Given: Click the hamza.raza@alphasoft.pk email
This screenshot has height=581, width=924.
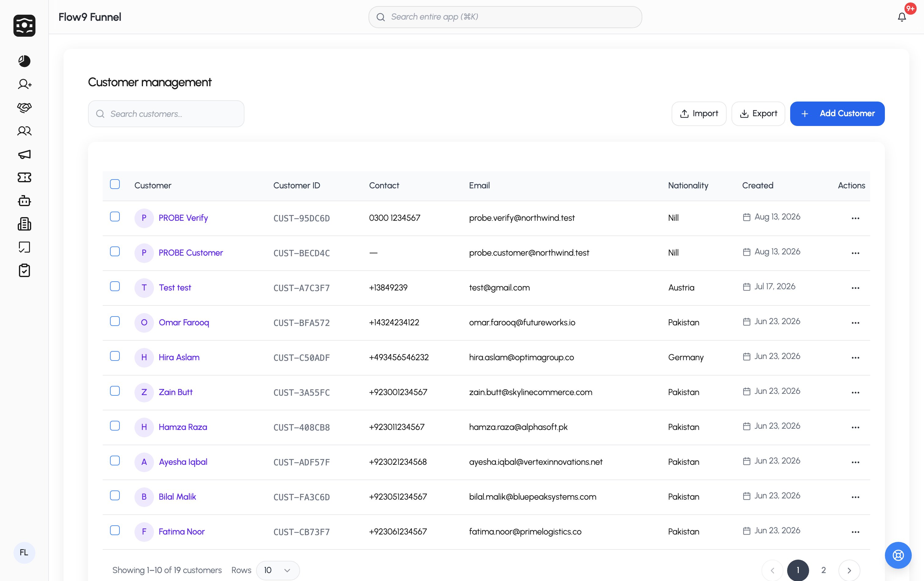Looking at the screenshot, I should 518,427.
